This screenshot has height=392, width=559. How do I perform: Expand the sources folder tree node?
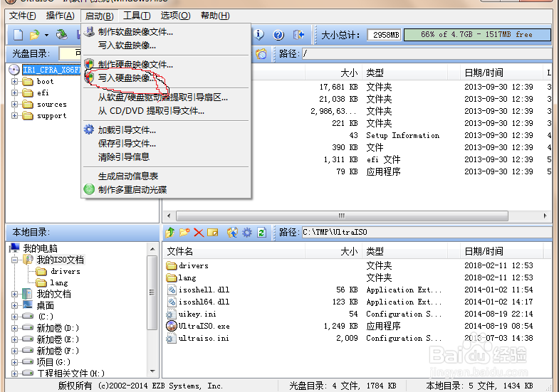click(14, 105)
